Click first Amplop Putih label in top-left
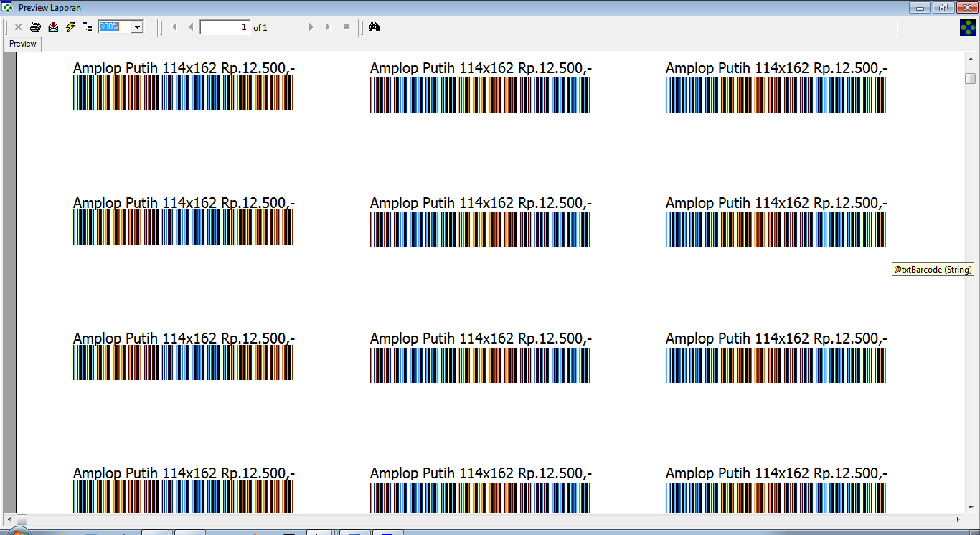Viewport: 980px width, 535px height. (184, 68)
